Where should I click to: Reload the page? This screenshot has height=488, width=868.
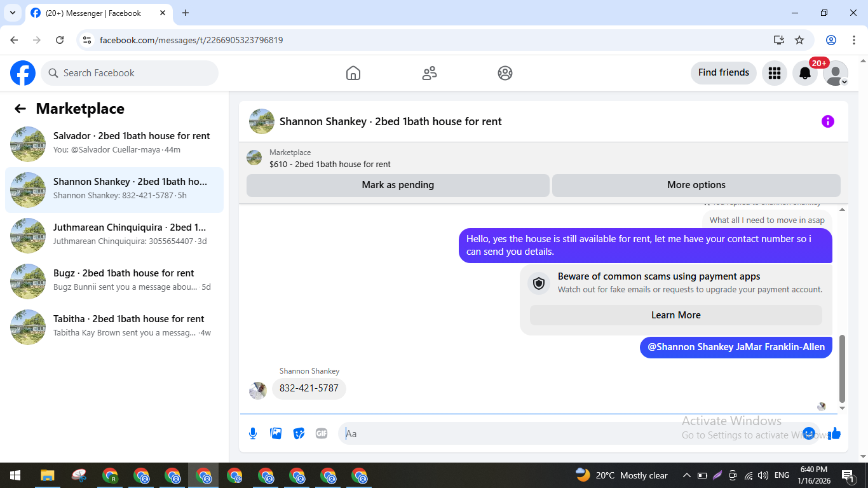click(60, 40)
